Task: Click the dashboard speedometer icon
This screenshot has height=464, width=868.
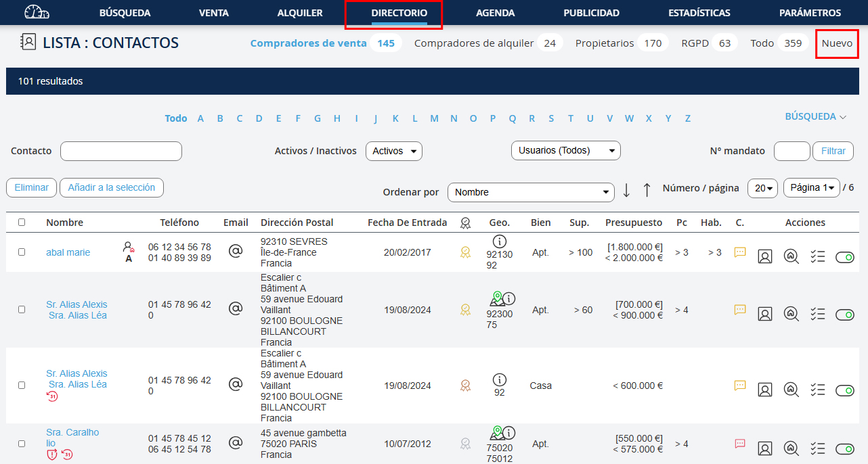Action: click(37, 12)
